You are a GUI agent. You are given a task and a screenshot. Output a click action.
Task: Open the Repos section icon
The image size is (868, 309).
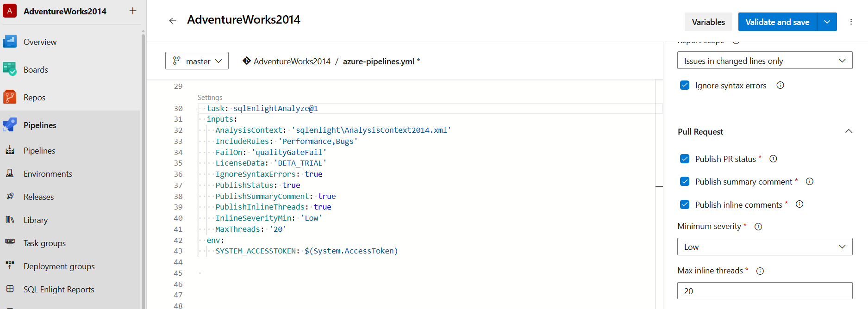(10, 97)
